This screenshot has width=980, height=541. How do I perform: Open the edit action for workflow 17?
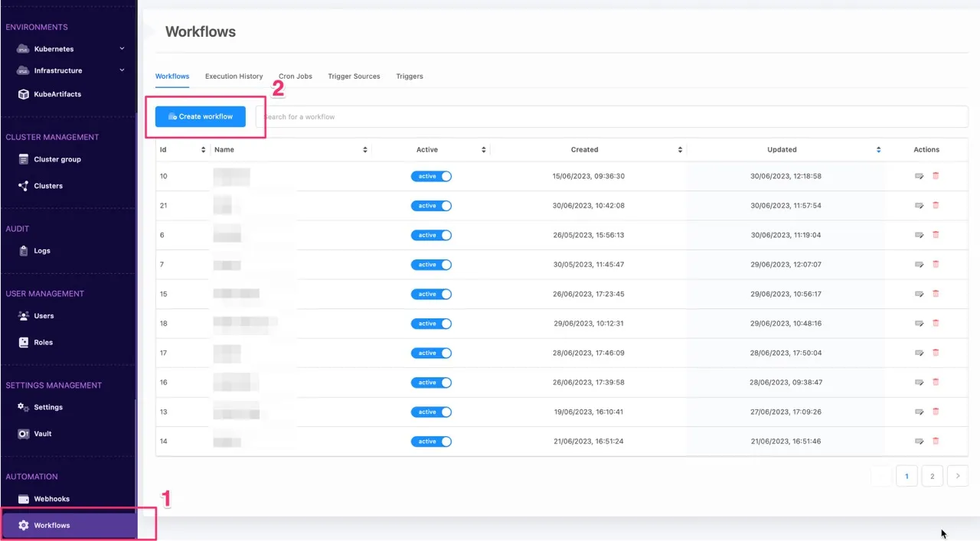pos(919,353)
